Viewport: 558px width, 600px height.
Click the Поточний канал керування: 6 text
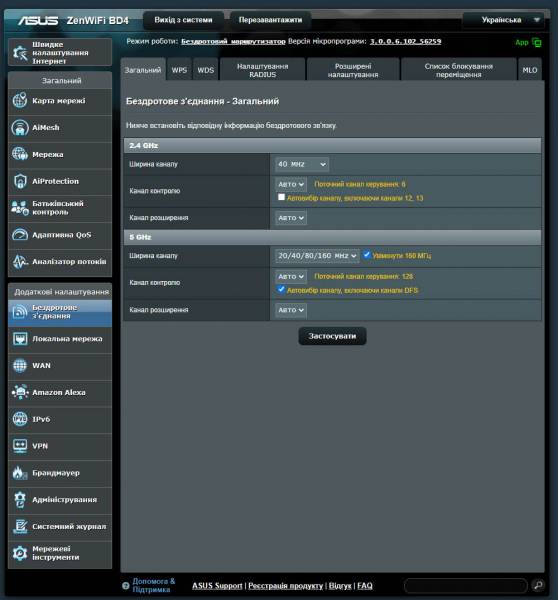(360, 184)
